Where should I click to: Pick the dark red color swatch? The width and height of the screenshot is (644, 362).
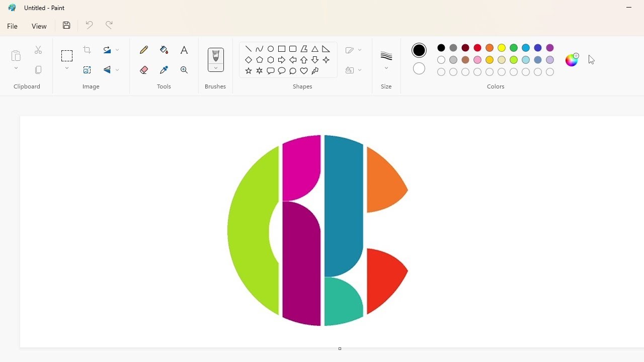coord(465,48)
